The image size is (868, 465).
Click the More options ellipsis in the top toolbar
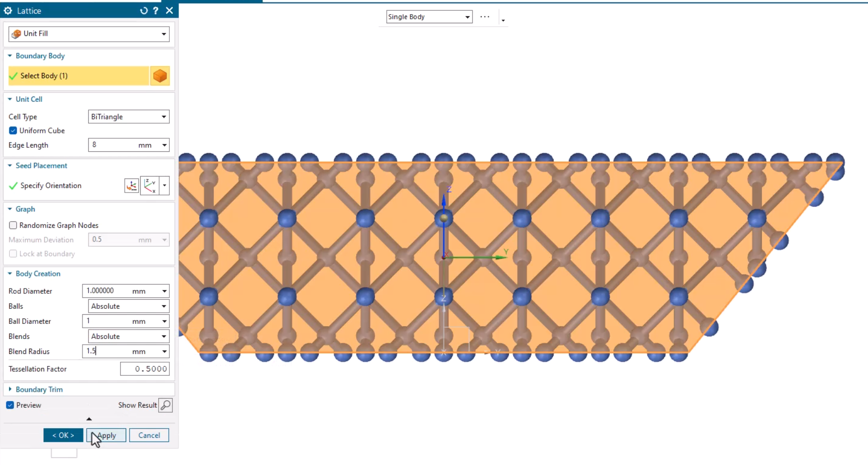click(484, 16)
